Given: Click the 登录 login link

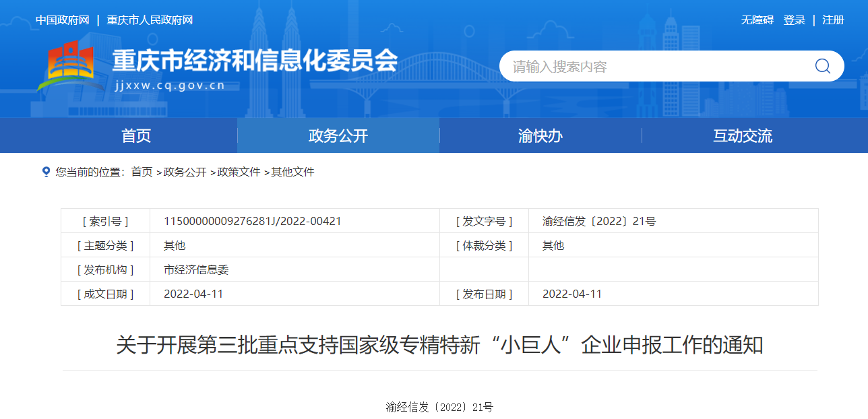Looking at the screenshot, I should point(794,20).
